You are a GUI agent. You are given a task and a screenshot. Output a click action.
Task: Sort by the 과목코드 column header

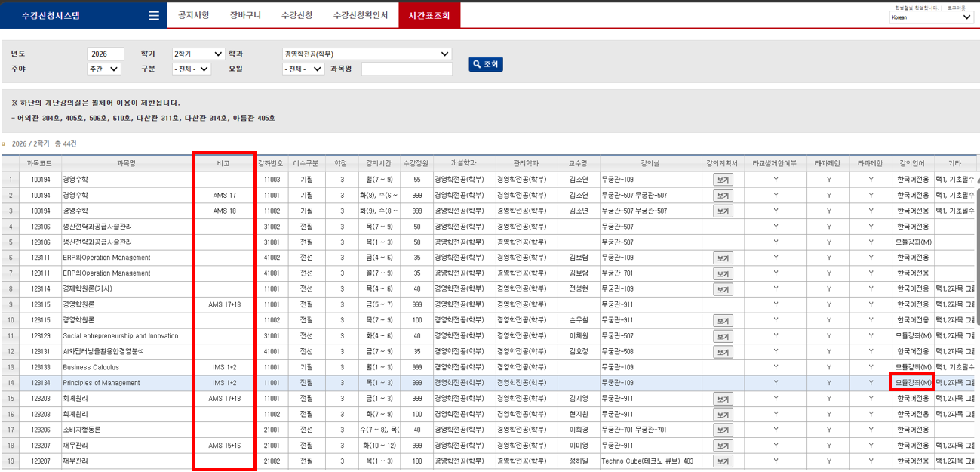41,163
